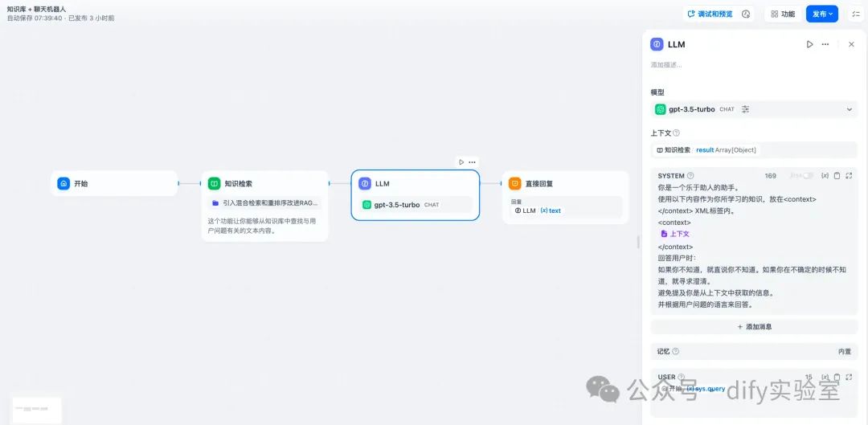The image size is (868, 425).
Task: Open the gpt-3.5-turbo model dropdown in panel
Action: pos(755,109)
